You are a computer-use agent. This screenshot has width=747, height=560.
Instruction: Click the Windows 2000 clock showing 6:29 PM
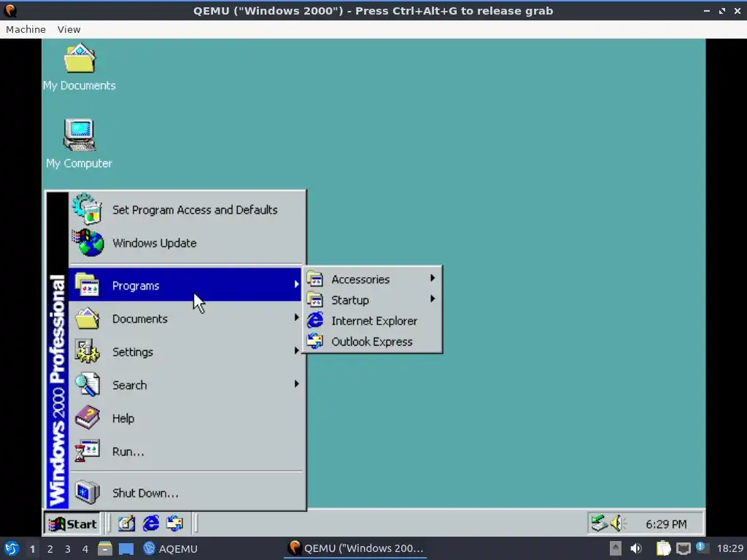pyautogui.click(x=666, y=524)
